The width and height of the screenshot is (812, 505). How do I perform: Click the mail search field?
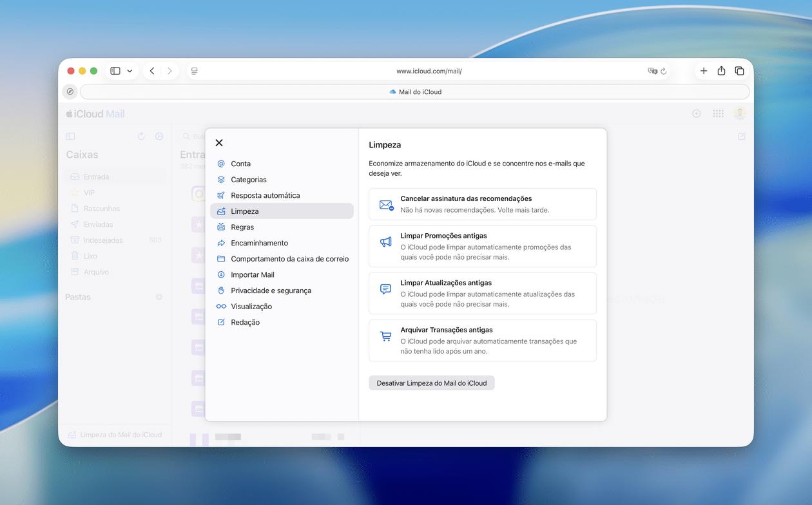[193, 137]
